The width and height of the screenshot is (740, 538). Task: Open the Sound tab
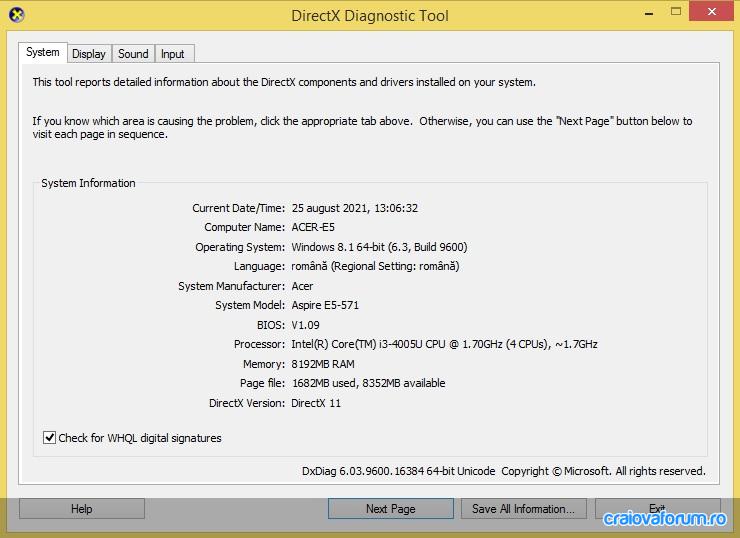coord(133,54)
